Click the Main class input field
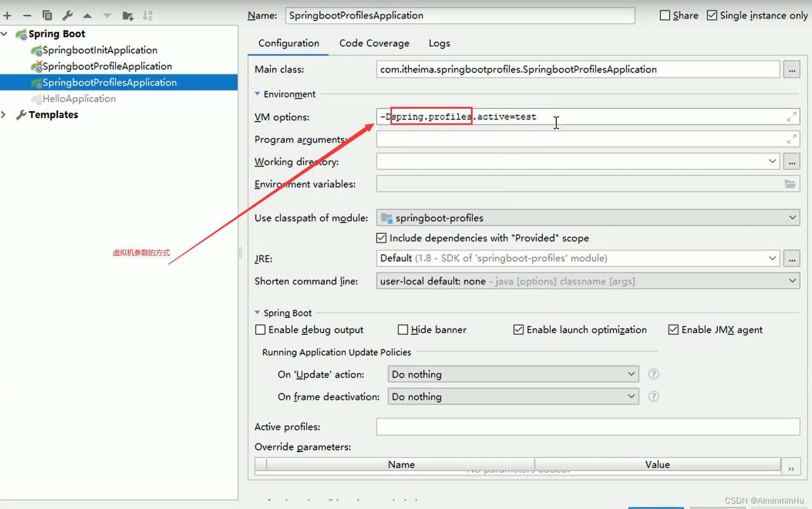812x509 pixels. pos(578,70)
